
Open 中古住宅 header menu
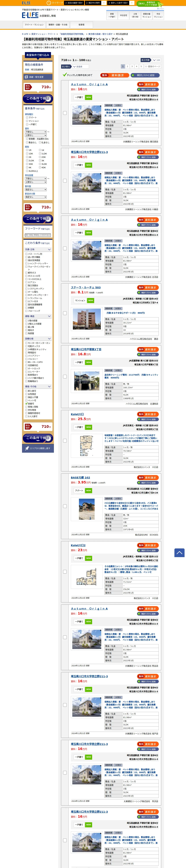124,15
